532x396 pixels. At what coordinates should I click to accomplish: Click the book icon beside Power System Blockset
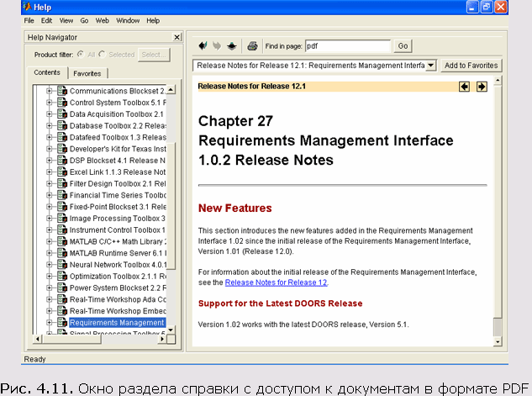click(62, 288)
